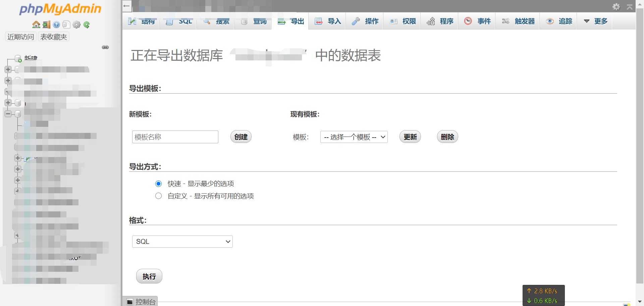Reload navigation panel with green arrow icon
This screenshot has height=306, width=644.
[x=87, y=24]
